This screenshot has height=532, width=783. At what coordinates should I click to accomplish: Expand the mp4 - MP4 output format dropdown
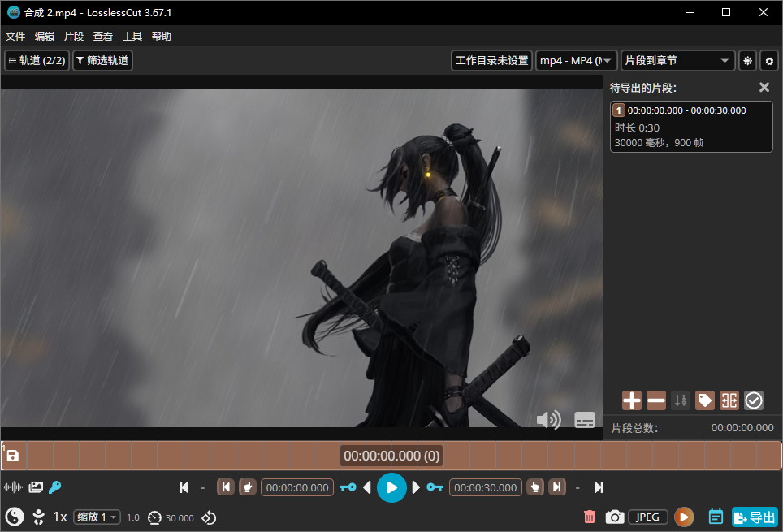point(576,60)
